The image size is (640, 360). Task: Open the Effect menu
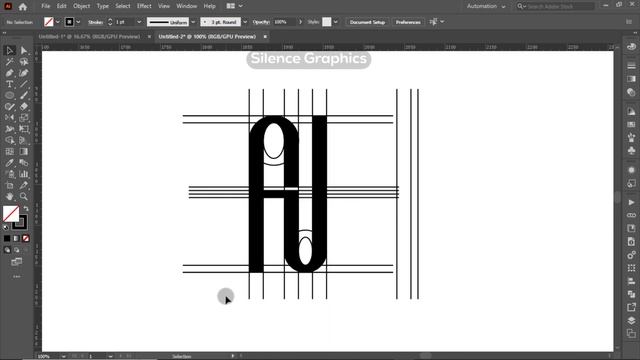pyautogui.click(x=144, y=6)
